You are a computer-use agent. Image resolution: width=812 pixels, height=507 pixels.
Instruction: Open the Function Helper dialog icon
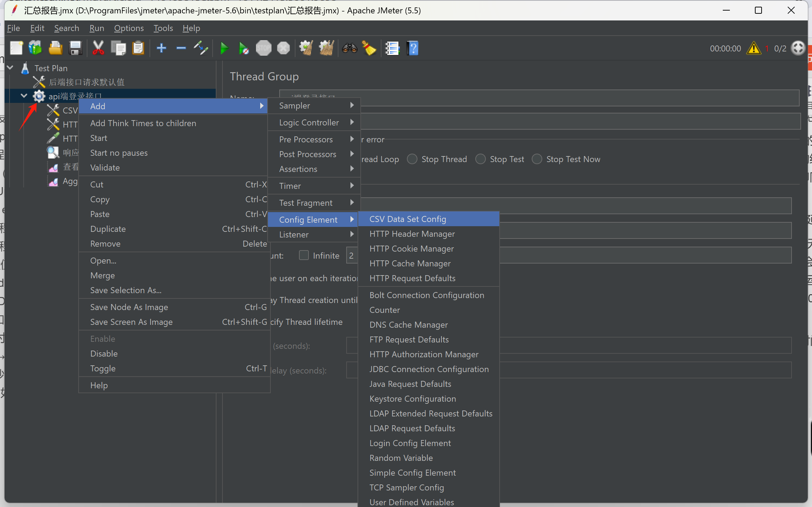click(392, 48)
